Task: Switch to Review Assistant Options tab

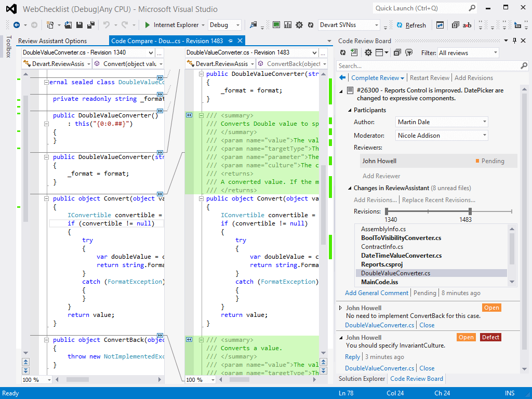Action: click(52, 41)
